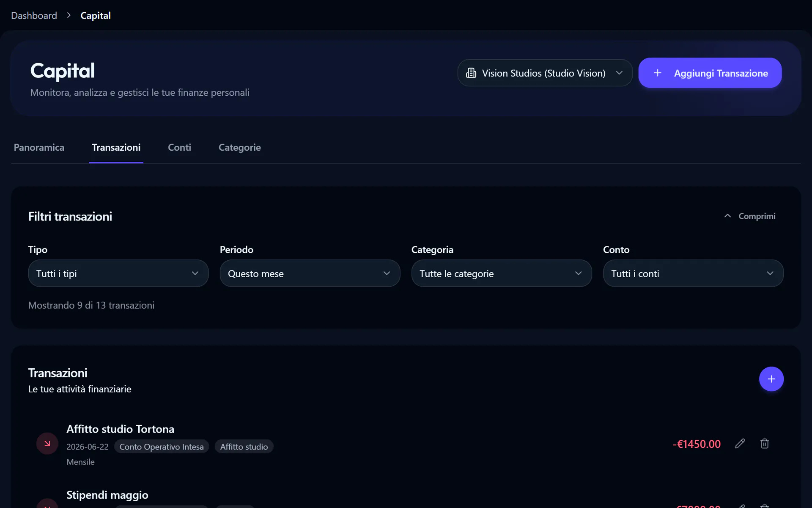Click Mensile recurrence label
Screen dimensions: 812x508
pyautogui.click(x=80, y=462)
